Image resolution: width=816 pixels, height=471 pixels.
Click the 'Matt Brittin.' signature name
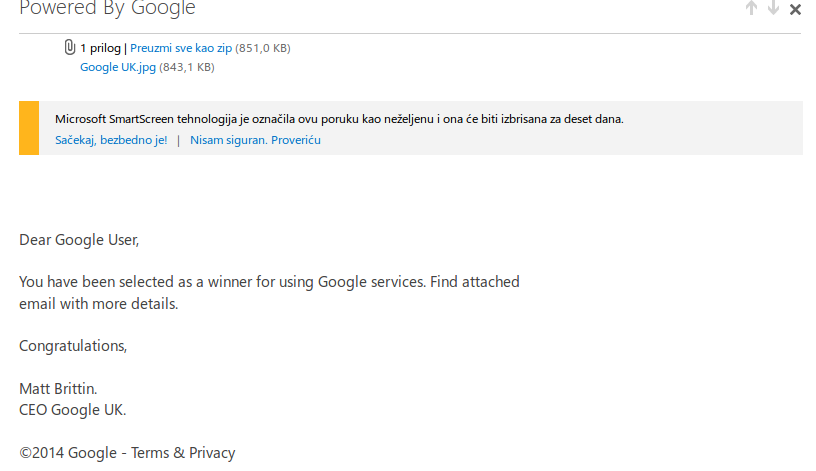[x=58, y=388]
